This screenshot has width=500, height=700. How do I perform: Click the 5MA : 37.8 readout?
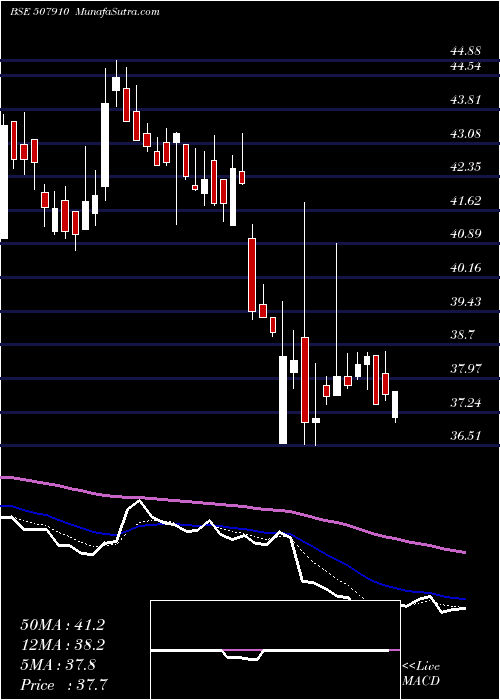(x=58, y=665)
